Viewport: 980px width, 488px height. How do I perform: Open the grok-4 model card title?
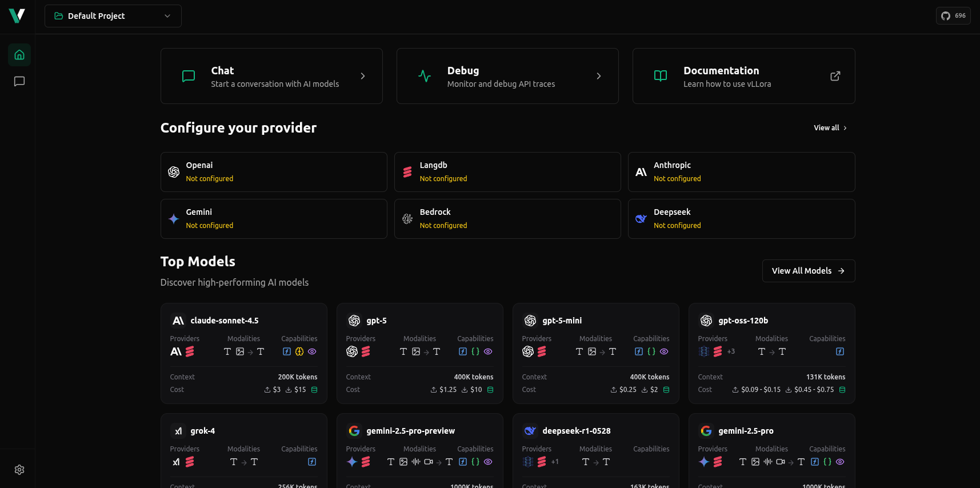pyautogui.click(x=203, y=431)
